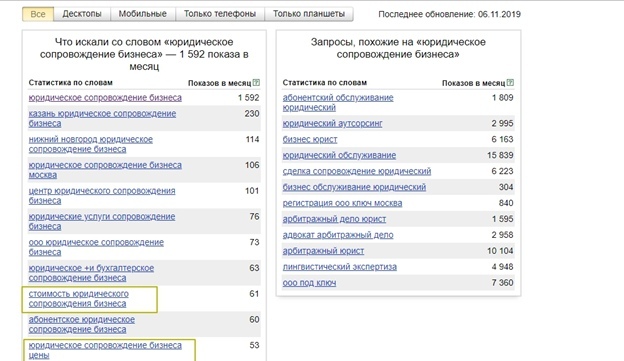Follow link «нижний новгород юридическое сопровождение бизнеса»

(91, 144)
